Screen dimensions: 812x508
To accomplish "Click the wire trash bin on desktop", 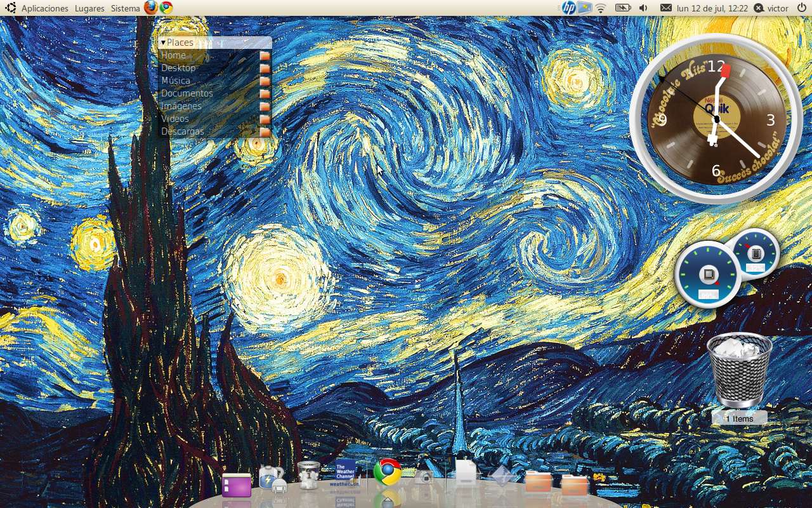I will point(740,370).
